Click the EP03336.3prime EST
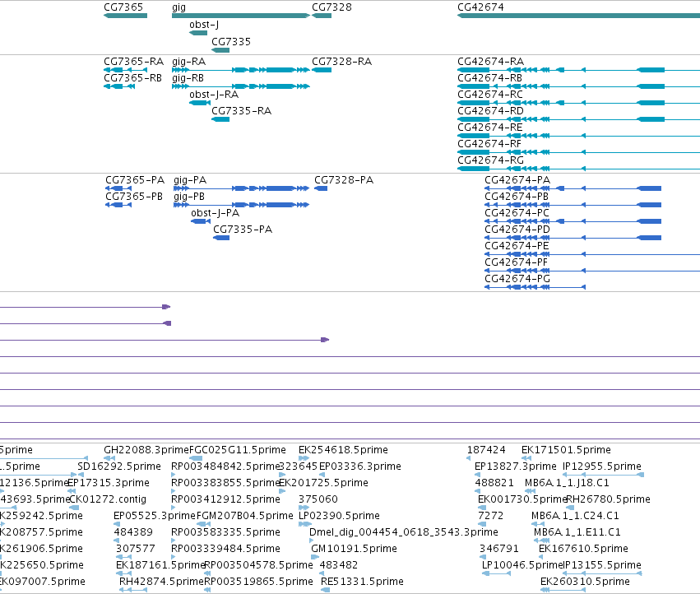 pyautogui.click(x=322, y=475)
